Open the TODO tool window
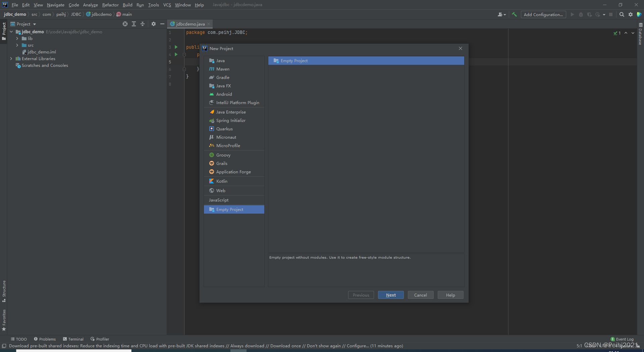 coord(19,339)
